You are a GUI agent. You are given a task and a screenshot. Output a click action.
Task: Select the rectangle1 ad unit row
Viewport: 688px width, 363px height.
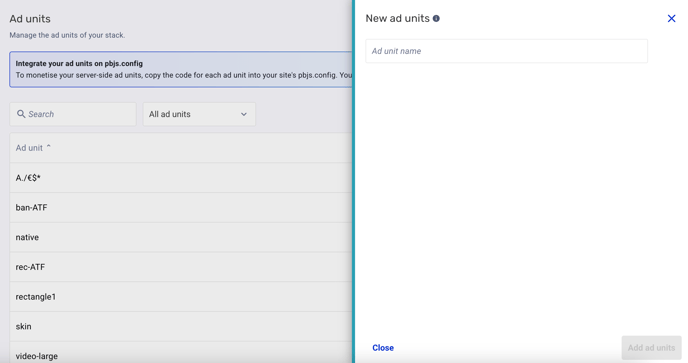181,297
